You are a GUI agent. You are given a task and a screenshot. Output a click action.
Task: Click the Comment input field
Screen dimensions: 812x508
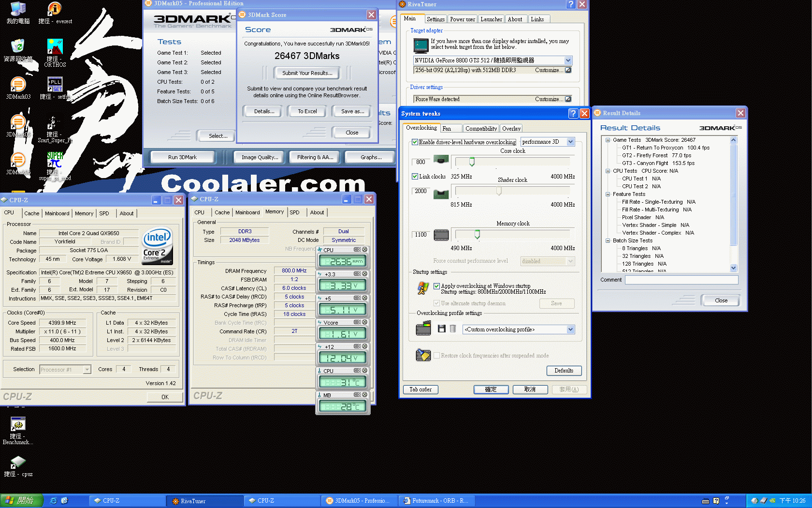681,280
